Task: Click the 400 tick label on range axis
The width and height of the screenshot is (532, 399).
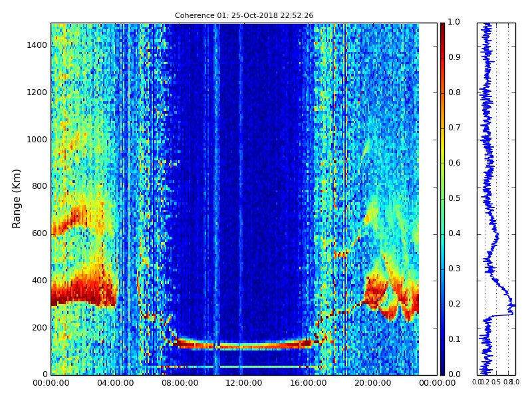Action: [39, 281]
